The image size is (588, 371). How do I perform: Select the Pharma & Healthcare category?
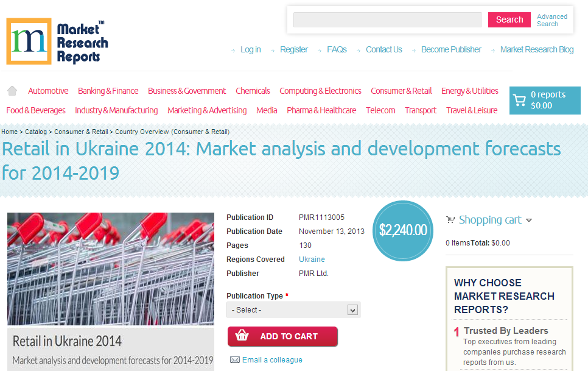pyautogui.click(x=321, y=110)
